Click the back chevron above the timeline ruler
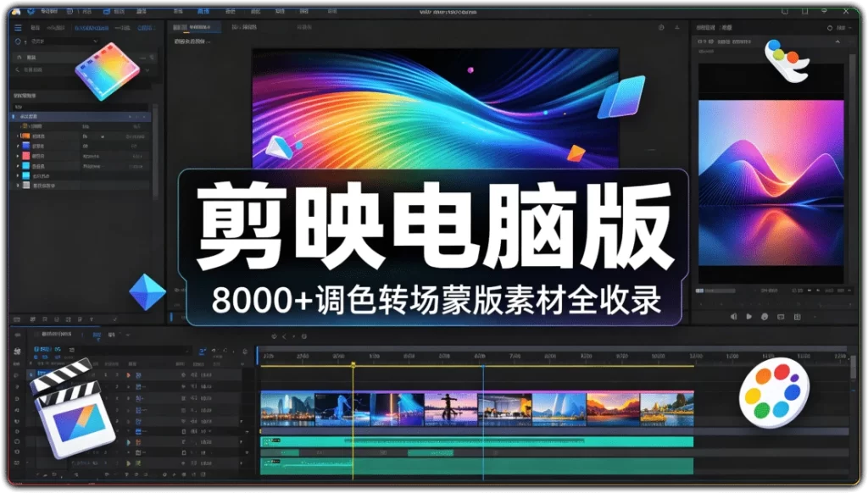The image size is (868, 493). pyautogui.click(x=284, y=336)
